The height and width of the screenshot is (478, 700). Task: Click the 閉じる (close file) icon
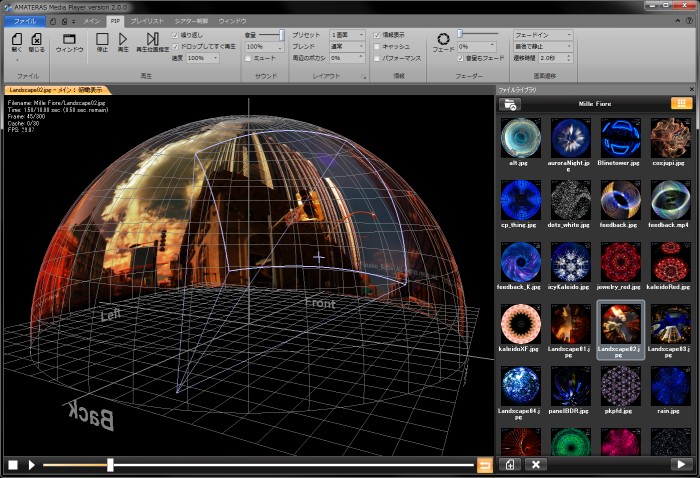[37, 39]
